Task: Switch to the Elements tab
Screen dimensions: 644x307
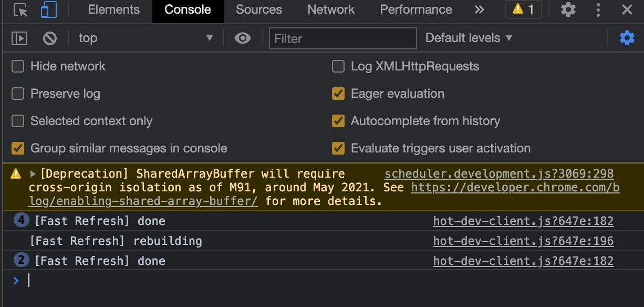Action: 113,9
